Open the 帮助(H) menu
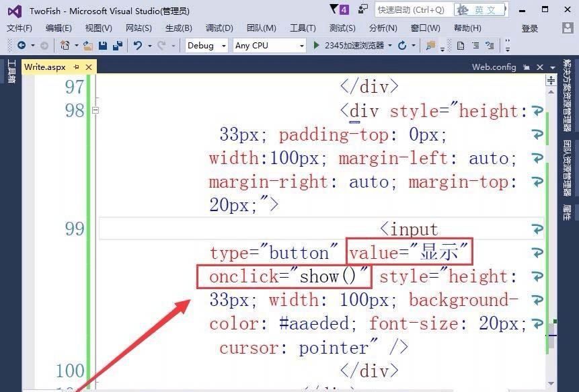The image size is (579, 392). [467, 28]
